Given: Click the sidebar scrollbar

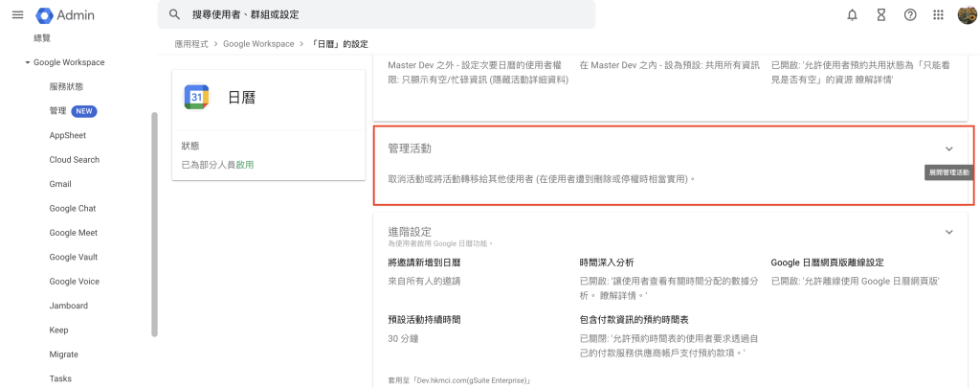Looking at the screenshot, I should tap(154, 224).
